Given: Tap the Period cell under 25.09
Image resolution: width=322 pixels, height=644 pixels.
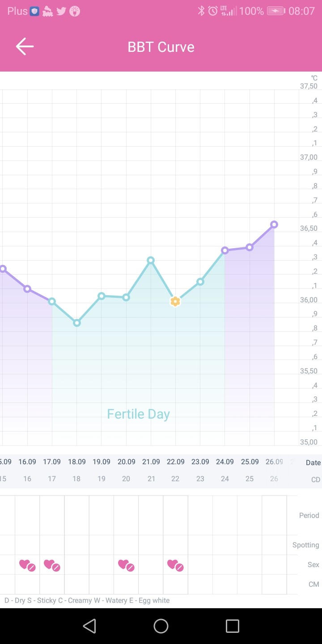Looking at the screenshot, I should pyautogui.click(x=250, y=516).
